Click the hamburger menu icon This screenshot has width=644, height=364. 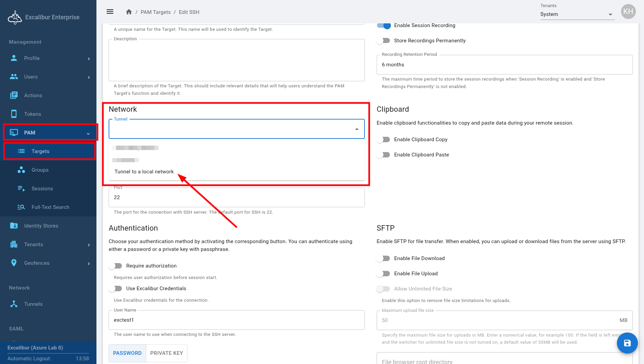[110, 12]
